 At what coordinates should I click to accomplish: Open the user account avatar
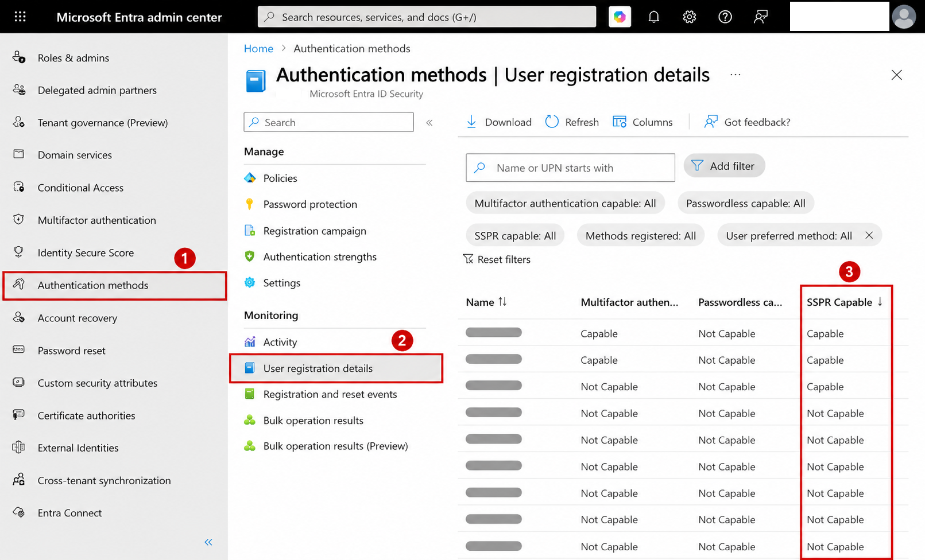click(x=904, y=17)
